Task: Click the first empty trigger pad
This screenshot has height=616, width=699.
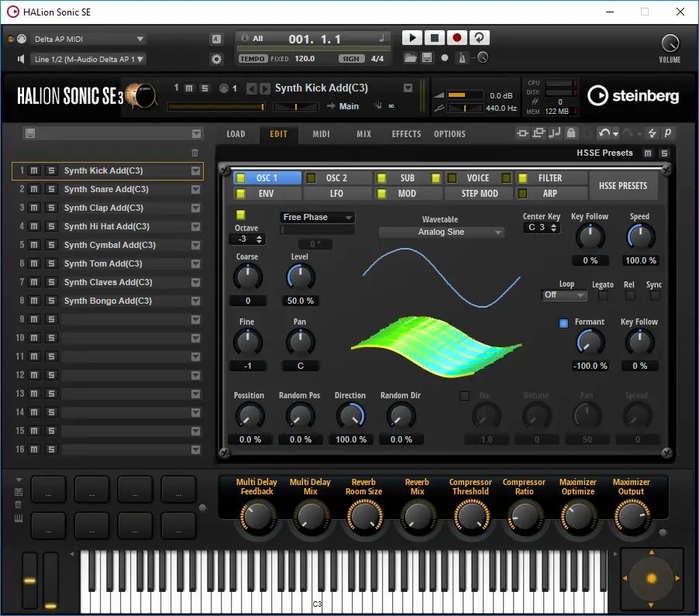Action: pos(48,488)
